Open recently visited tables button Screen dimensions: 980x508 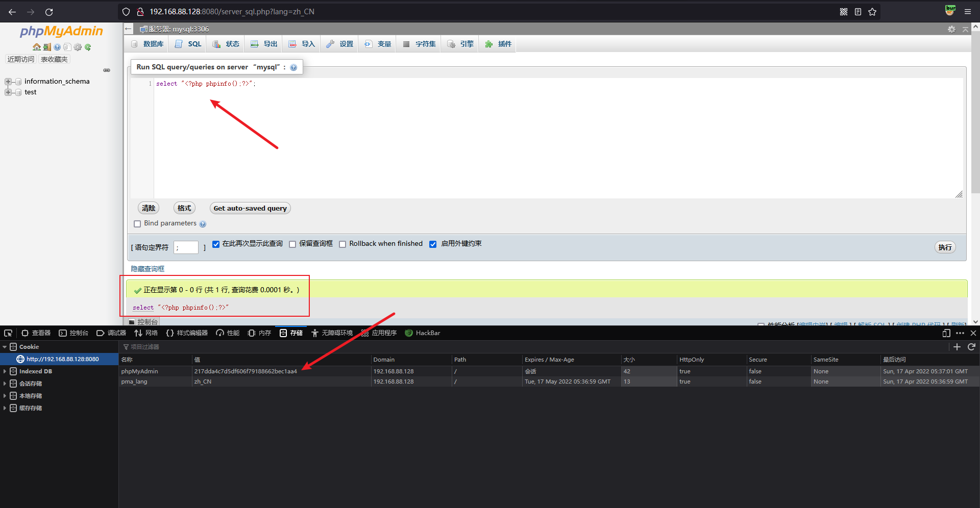point(21,59)
